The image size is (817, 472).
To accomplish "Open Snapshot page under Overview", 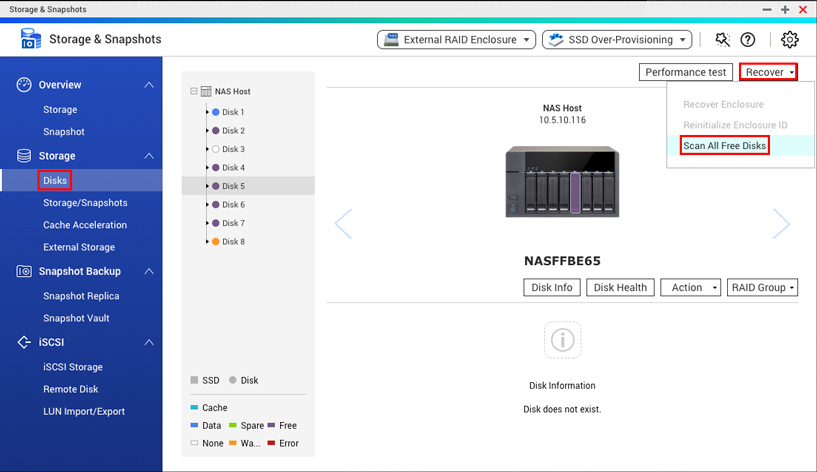I will 64,132.
